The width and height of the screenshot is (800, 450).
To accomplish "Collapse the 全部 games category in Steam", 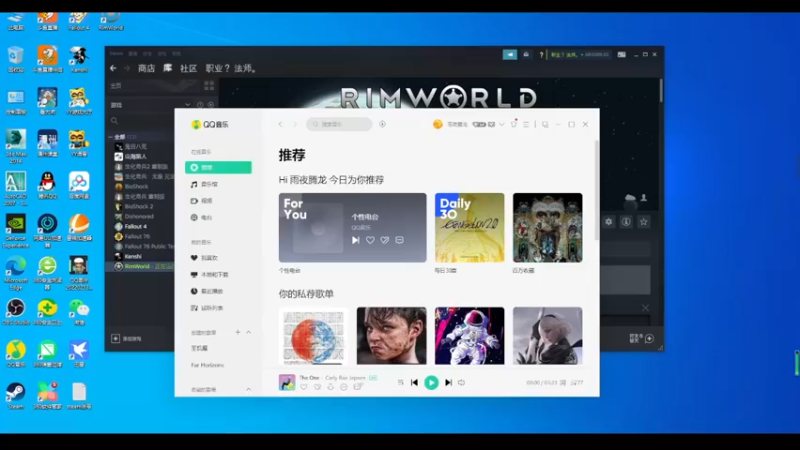I will (x=111, y=137).
